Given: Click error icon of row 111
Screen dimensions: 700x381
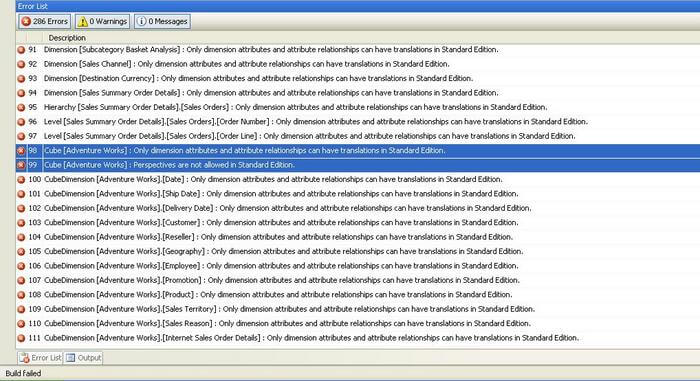Looking at the screenshot, I should click(21, 338).
